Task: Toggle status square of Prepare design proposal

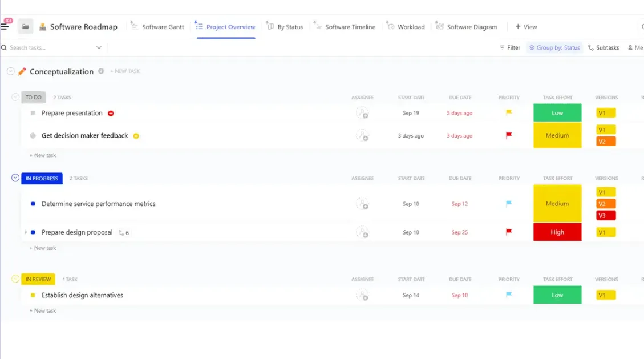Action: tap(33, 232)
